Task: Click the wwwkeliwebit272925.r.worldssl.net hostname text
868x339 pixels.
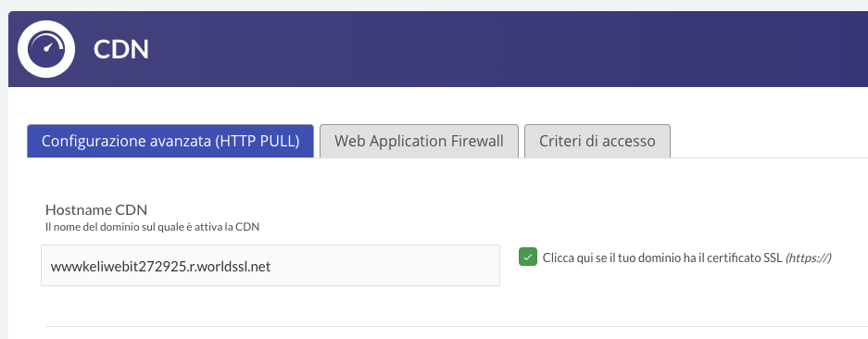Action: point(160,267)
